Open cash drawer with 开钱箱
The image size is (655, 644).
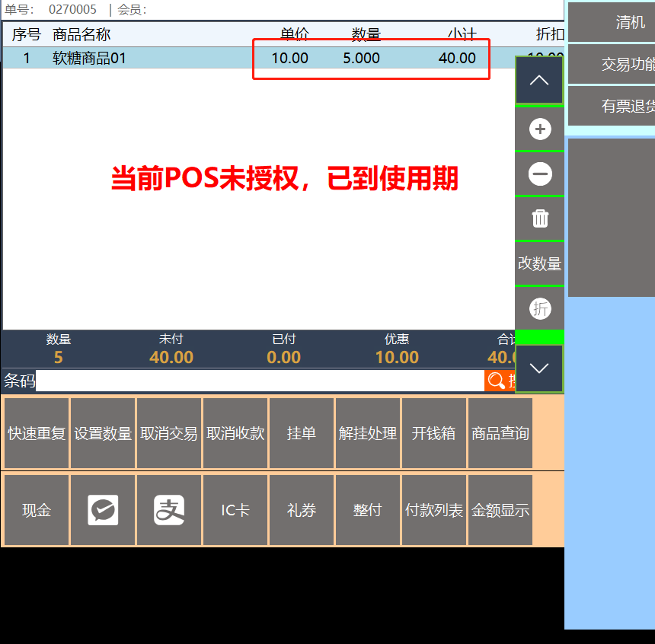[x=434, y=433]
